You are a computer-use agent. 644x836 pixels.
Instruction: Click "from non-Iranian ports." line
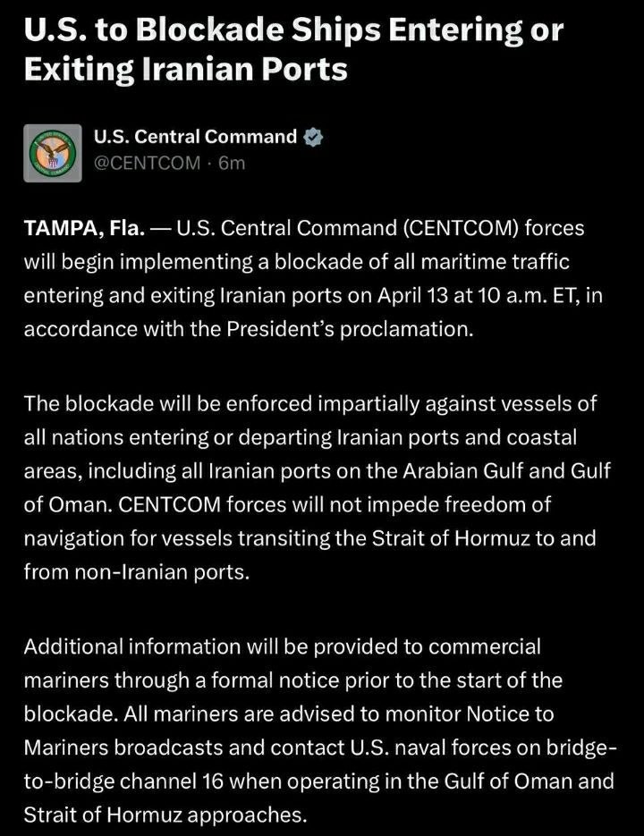pos(136,573)
